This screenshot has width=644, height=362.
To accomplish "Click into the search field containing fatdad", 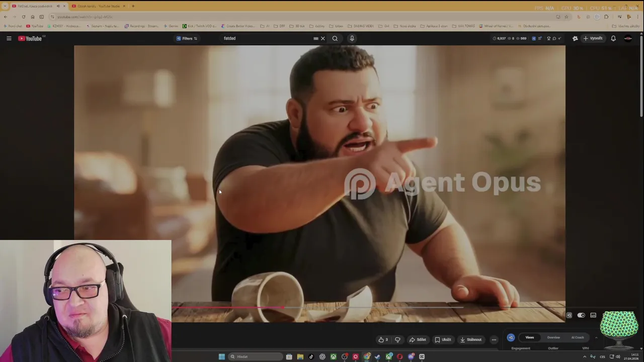I will pyautogui.click(x=267, y=38).
